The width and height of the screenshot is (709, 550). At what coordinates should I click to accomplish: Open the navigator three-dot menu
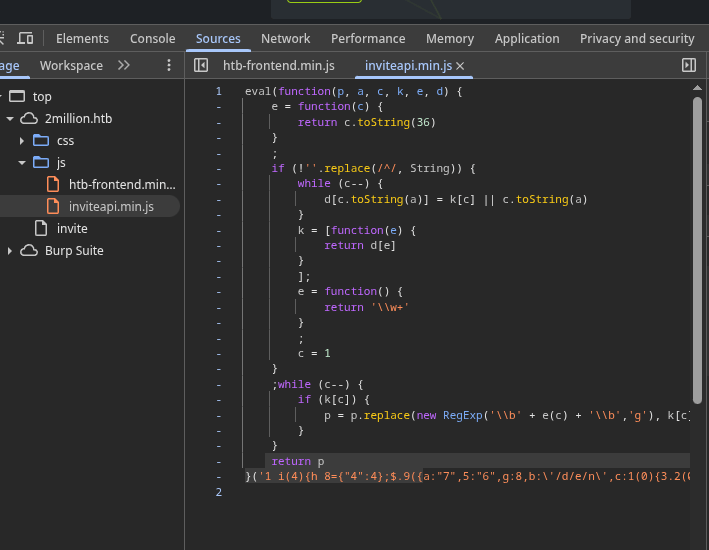coord(169,66)
